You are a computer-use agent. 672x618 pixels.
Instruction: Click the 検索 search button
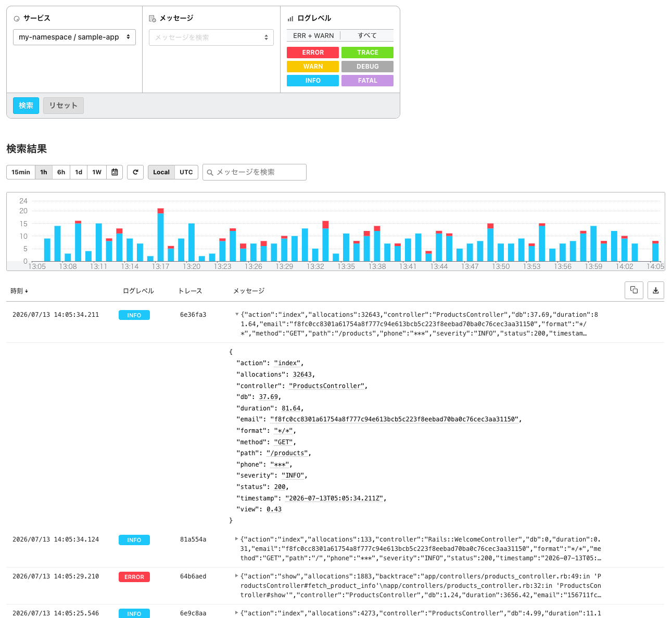[26, 106]
